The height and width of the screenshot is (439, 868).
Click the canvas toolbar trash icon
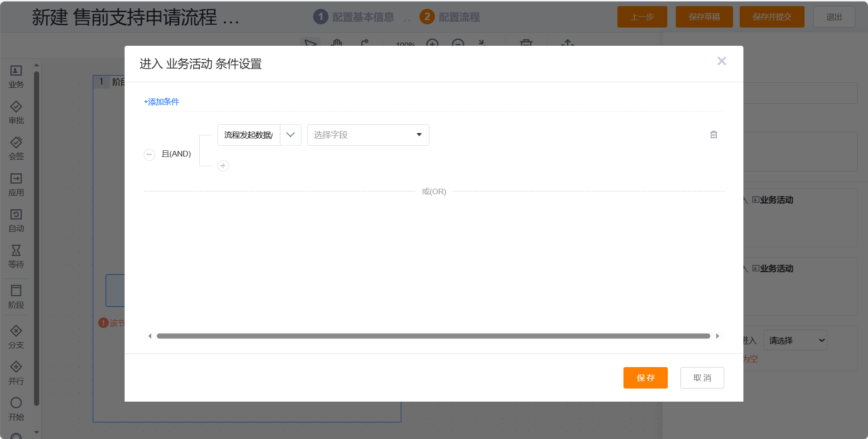[x=526, y=43]
